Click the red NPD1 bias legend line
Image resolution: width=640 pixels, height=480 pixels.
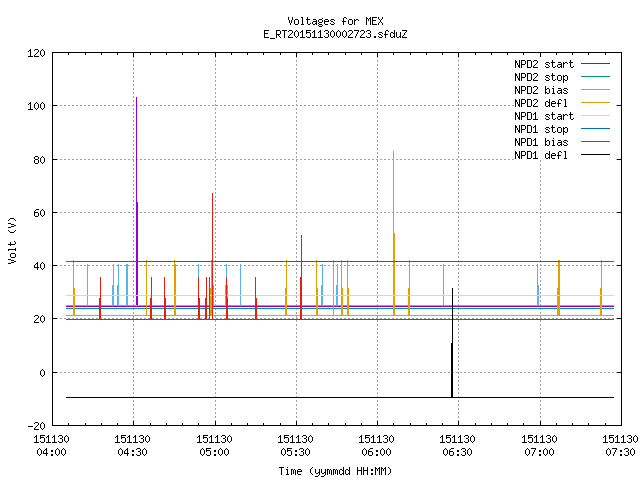click(x=595, y=142)
